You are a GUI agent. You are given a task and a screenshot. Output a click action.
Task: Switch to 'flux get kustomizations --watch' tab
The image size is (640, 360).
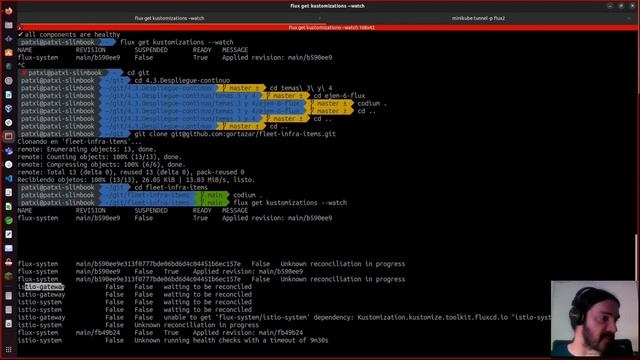click(x=169, y=18)
